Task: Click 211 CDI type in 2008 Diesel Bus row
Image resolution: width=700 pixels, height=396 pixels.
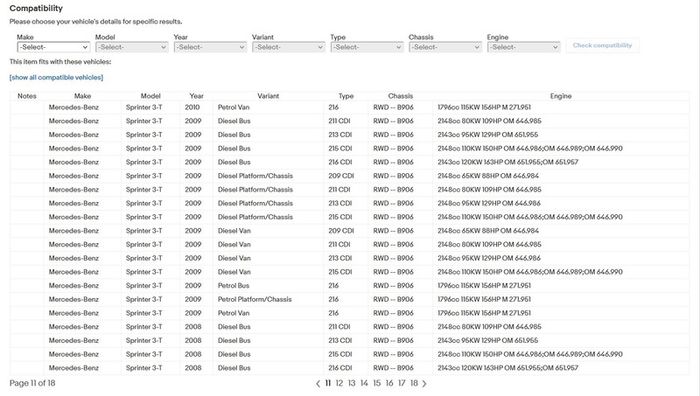Action: click(x=339, y=327)
